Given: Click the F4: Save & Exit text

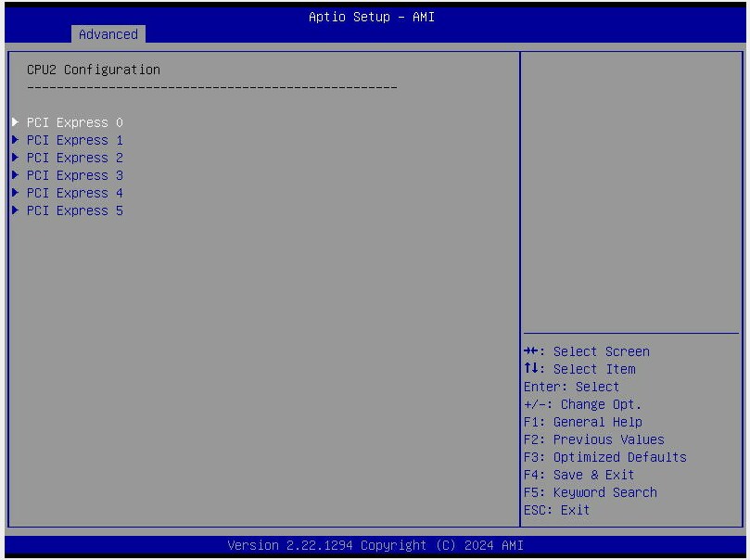Looking at the screenshot, I should pyautogui.click(x=593, y=475).
